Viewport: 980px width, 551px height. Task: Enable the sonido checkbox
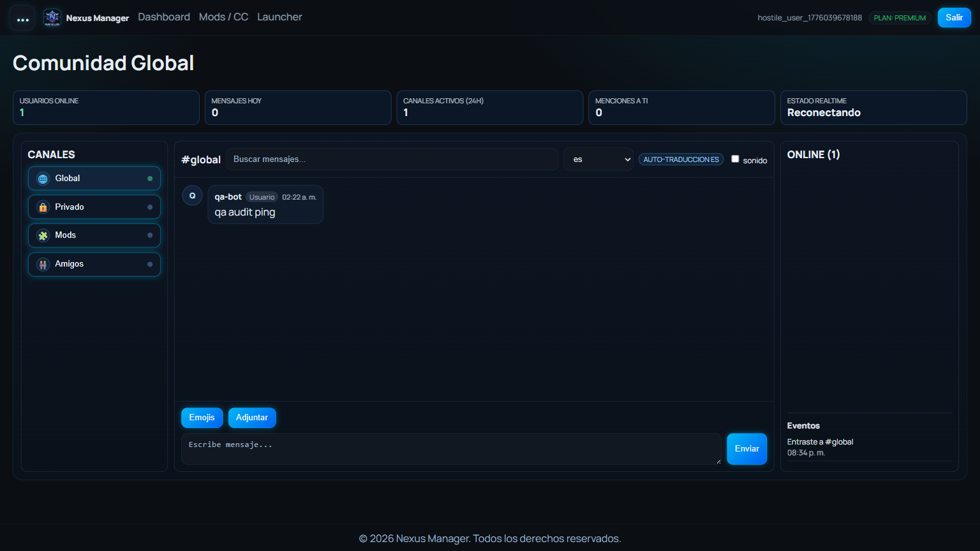coord(735,159)
